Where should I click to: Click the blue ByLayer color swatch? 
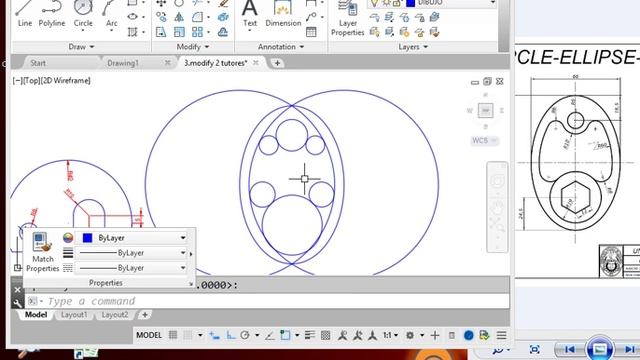tap(87, 238)
